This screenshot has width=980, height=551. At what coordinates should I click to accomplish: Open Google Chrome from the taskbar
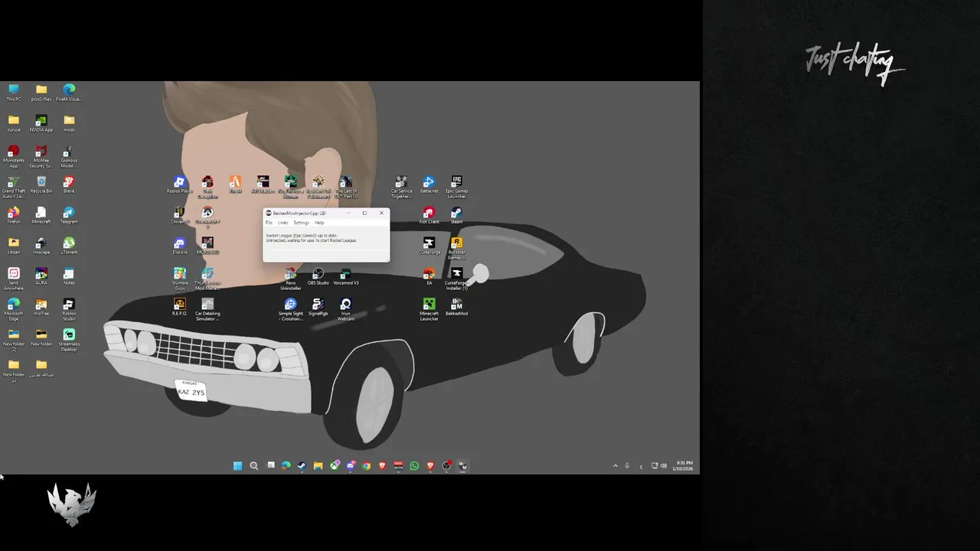(x=366, y=465)
